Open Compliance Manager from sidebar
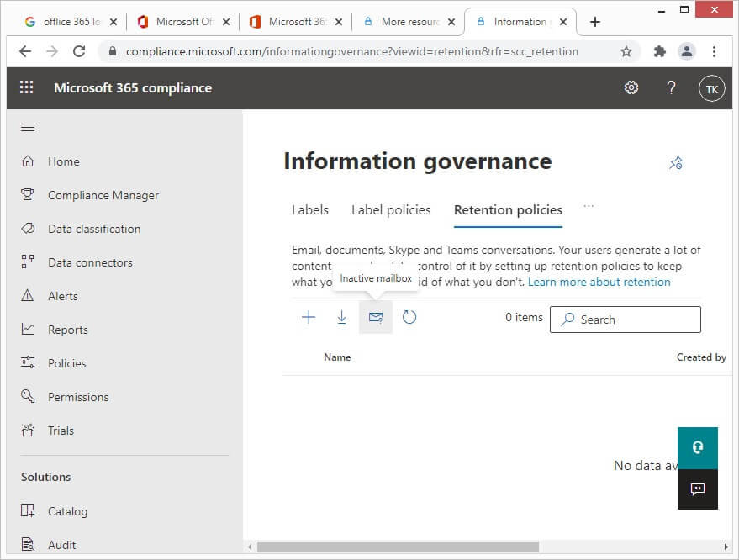 [x=103, y=195]
